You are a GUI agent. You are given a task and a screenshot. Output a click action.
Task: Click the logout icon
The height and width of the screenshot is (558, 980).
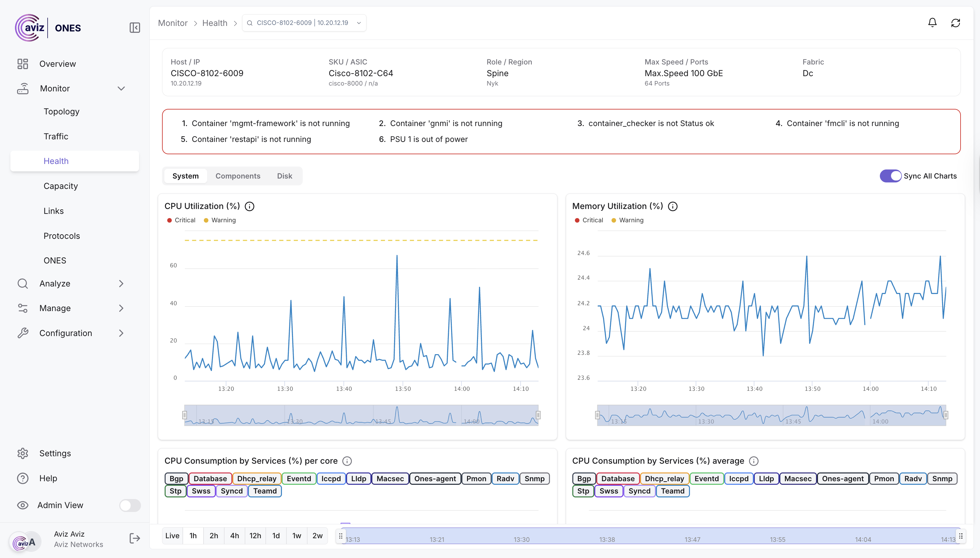click(134, 539)
